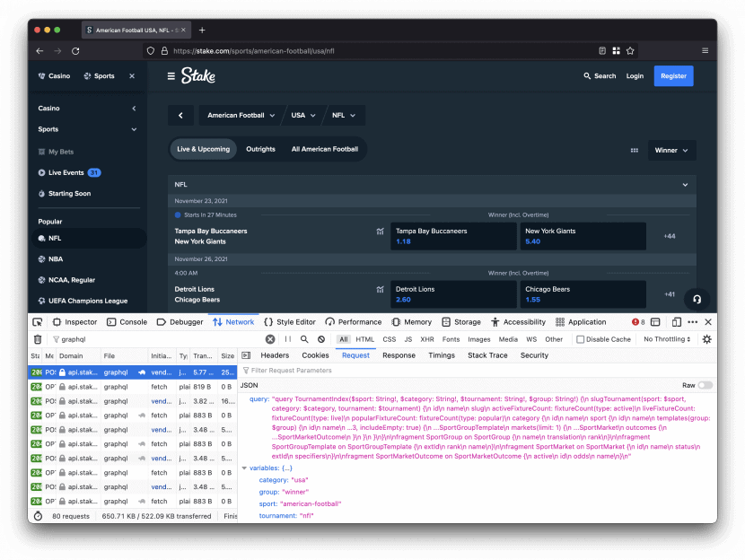Focus the graphql filter URLs field

pyautogui.click(x=157, y=339)
